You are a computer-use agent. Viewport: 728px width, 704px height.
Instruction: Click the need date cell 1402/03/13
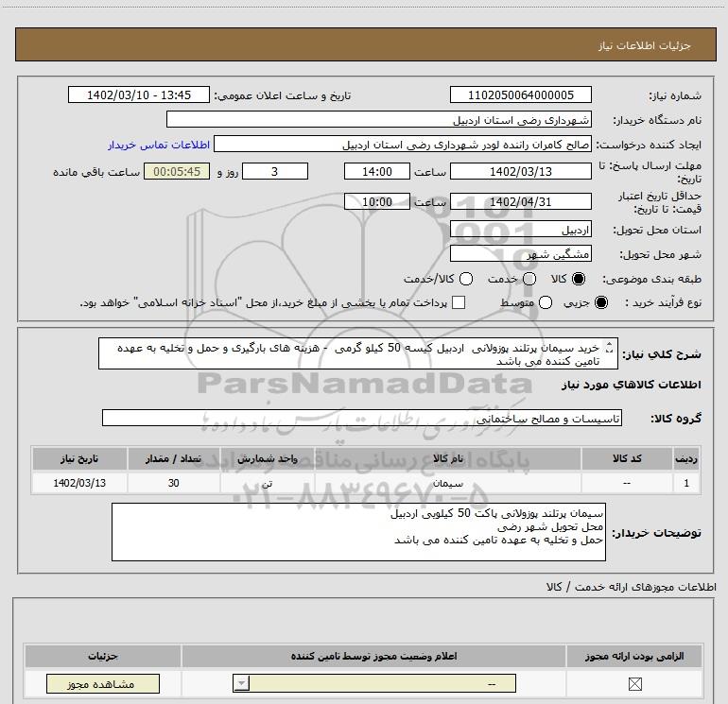79,483
